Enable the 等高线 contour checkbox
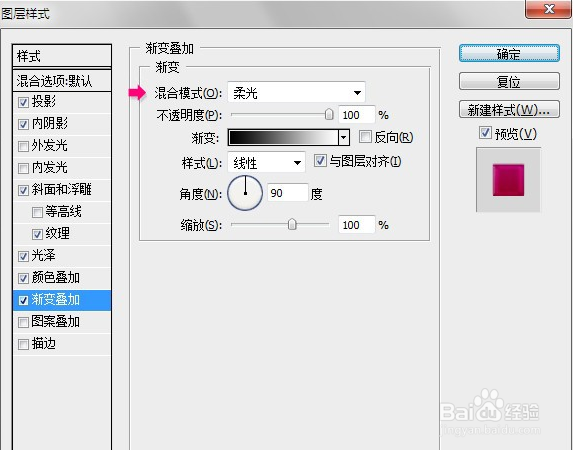573x450 pixels. coord(37,212)
